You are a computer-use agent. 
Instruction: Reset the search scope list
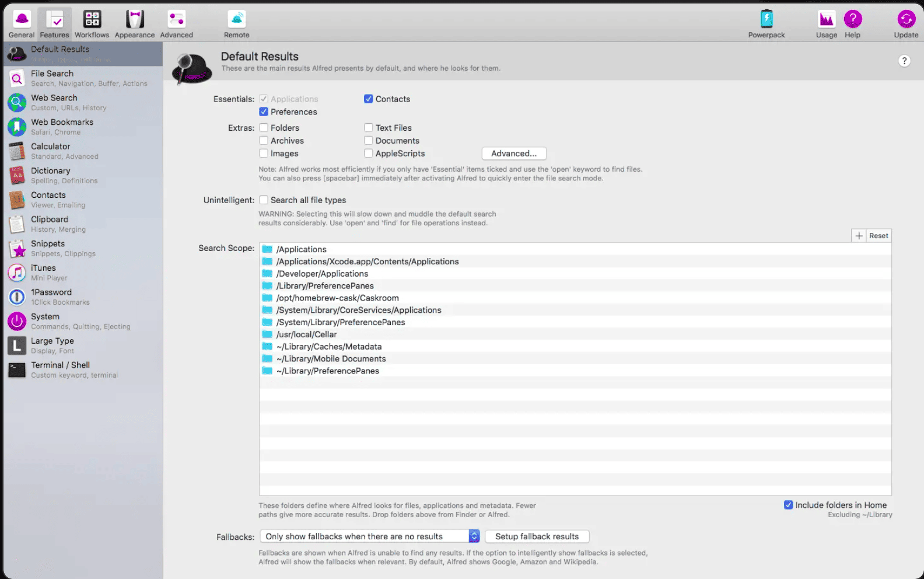point(878,236)
